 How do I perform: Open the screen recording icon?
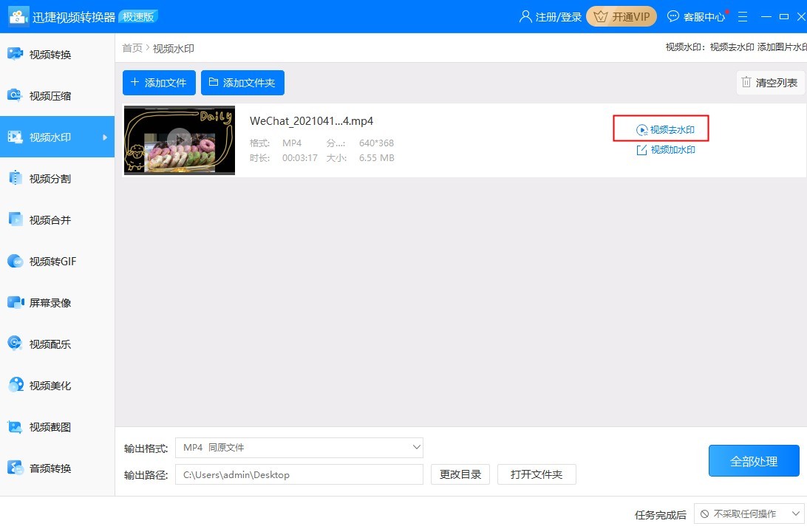[16, 302]
